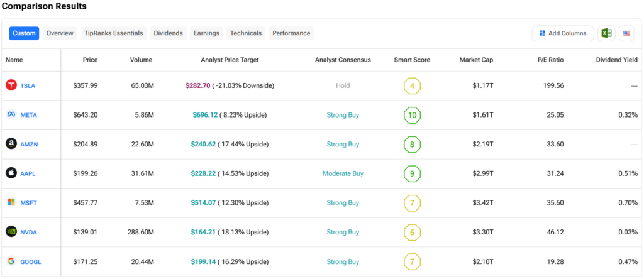Click META price target $696.12

[205, 115]
